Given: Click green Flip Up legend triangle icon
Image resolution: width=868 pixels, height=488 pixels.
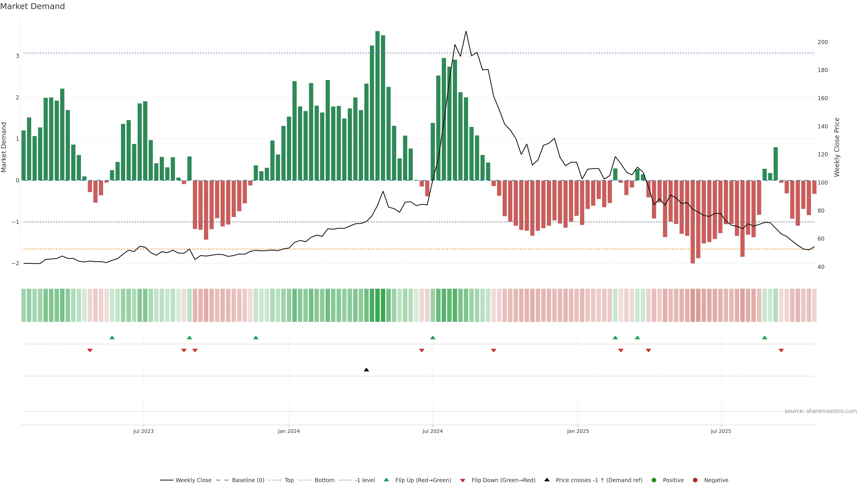Looking at the screenshot, I should [x=387, y=480].
